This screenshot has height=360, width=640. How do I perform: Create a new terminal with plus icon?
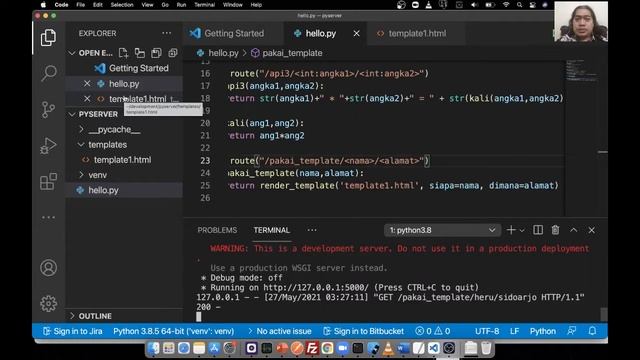[511, 230]
